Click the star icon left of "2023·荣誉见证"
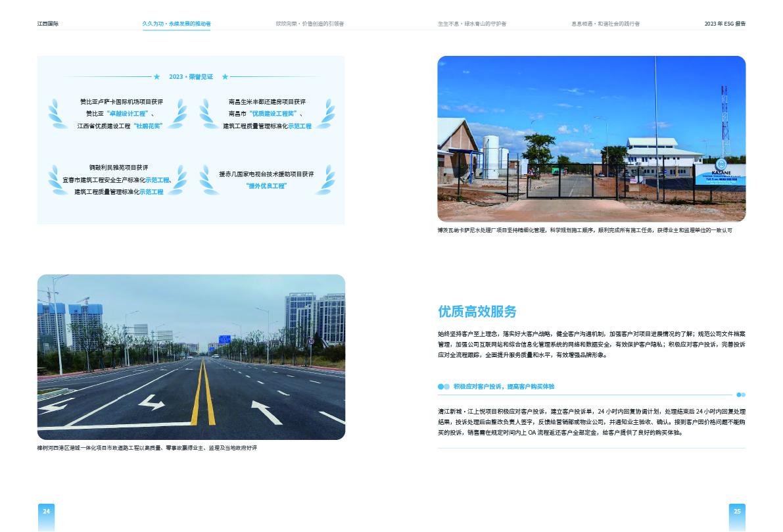This screenshot has width=783, height=532. [156, 77]
